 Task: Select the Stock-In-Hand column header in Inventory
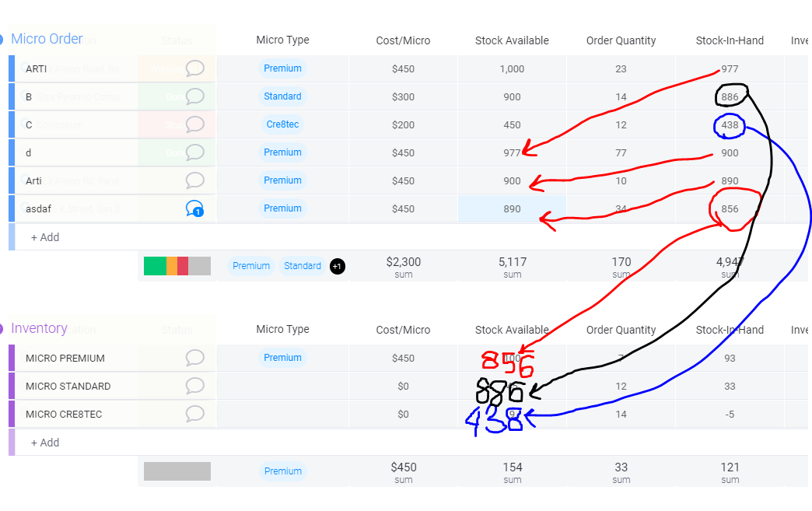730,330
